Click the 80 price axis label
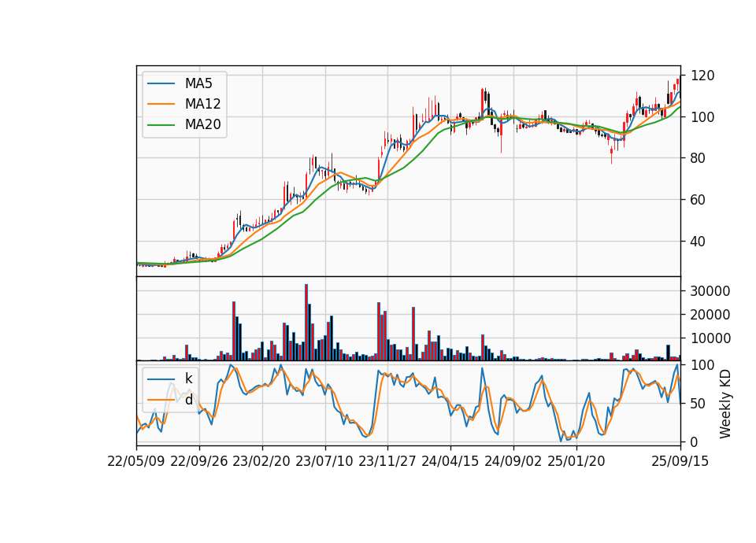Viewport: 756px width, 543px height. pyautogui.click(x=699, y=158)
